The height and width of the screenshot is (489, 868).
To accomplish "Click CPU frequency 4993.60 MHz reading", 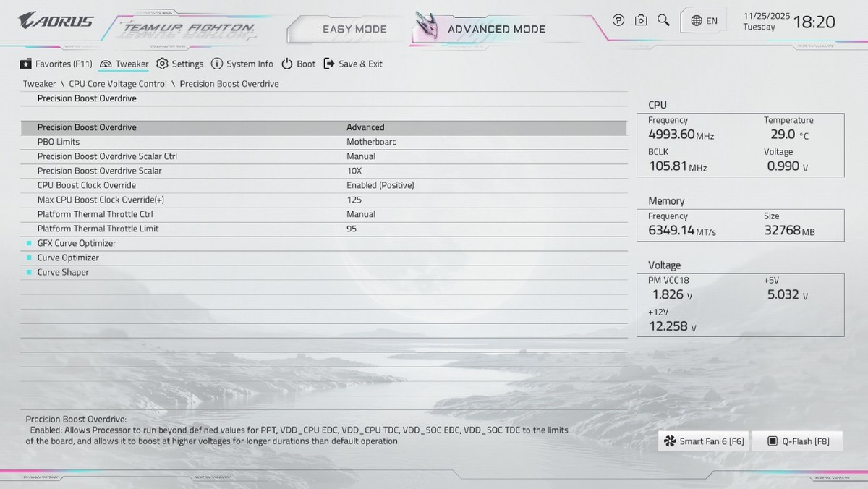I will [681, 135].
